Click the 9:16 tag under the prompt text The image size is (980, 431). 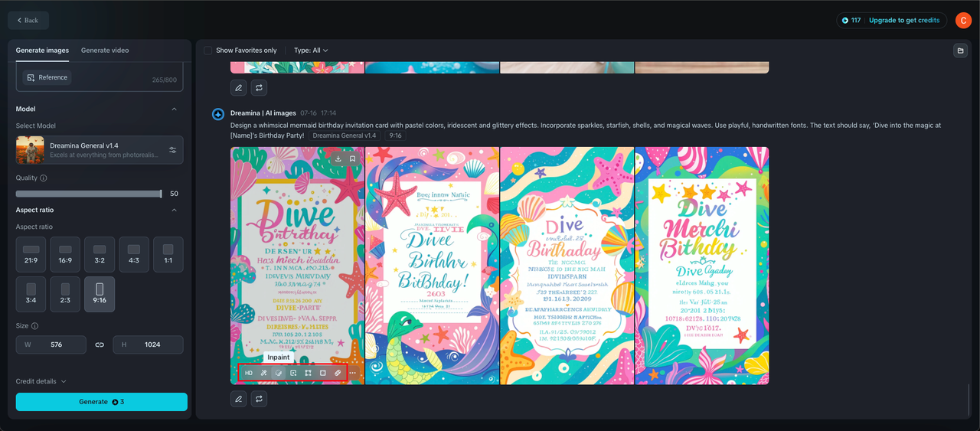(x=395, y=136)
